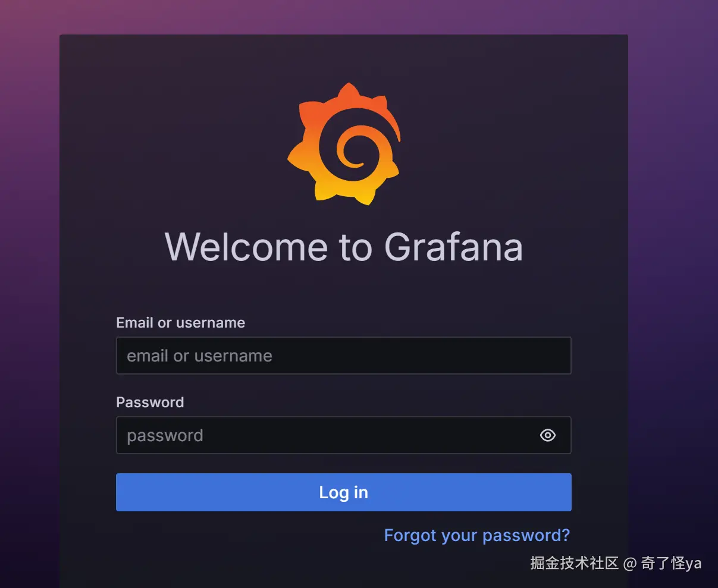The height and width of the screenshot is (588, 718).
Task: Click the Password field label
Action: point(150,403)
